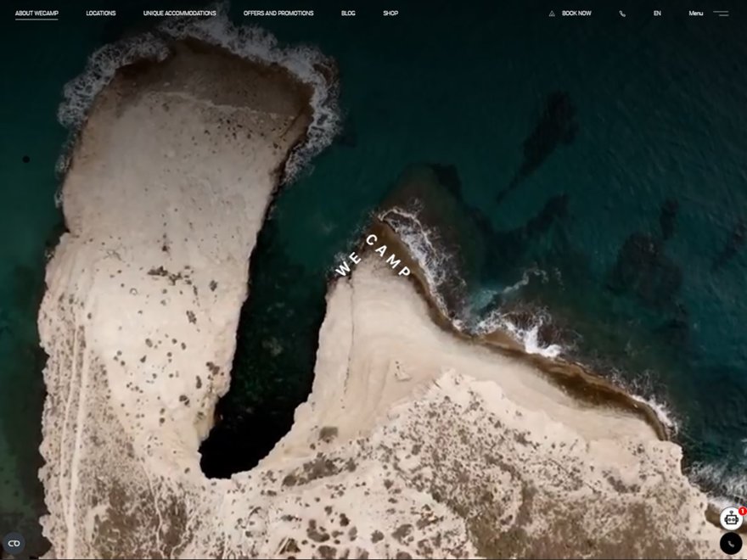Click the round CO icon at bottom-left
Viewport: 747px width, 560px height.
(x=14, y=543)
